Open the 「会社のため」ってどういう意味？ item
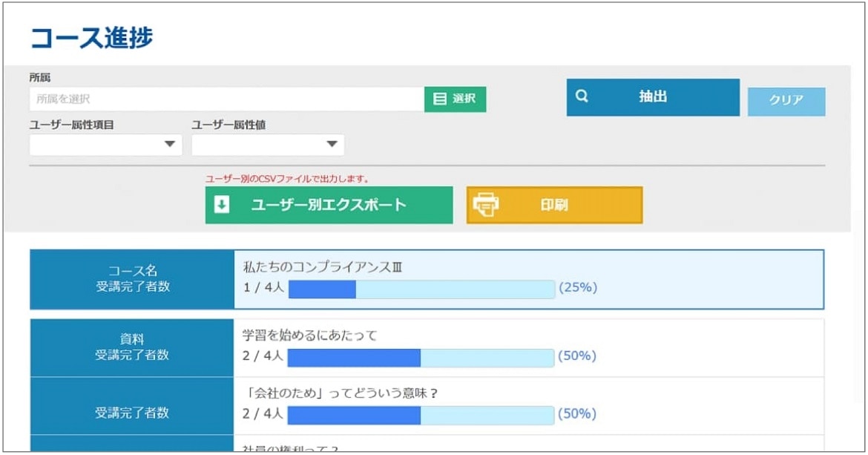The height and width of the screenshot is (455, 868). coord(341,393)
